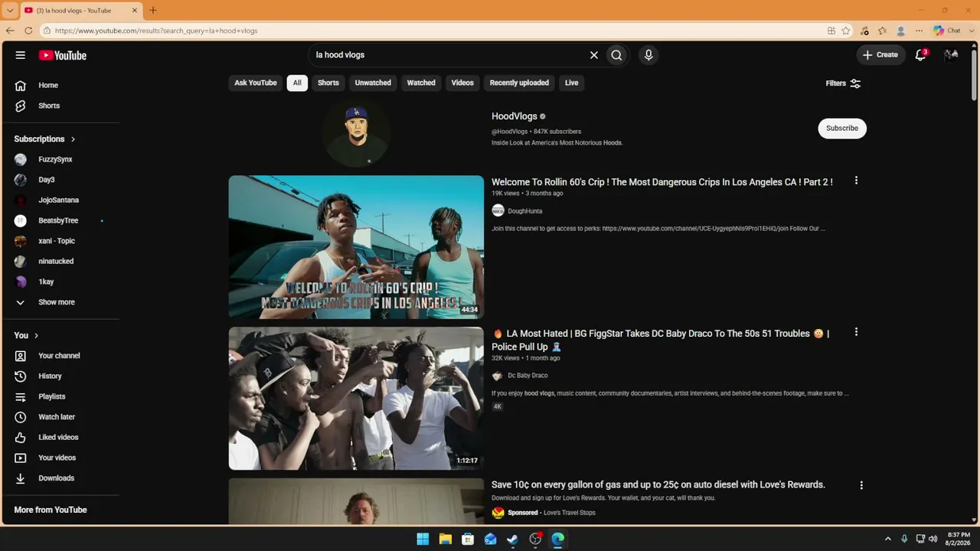Open the YouTube guide hamburger menu
This screenshot has width=980, height=551.
[21, 55]
